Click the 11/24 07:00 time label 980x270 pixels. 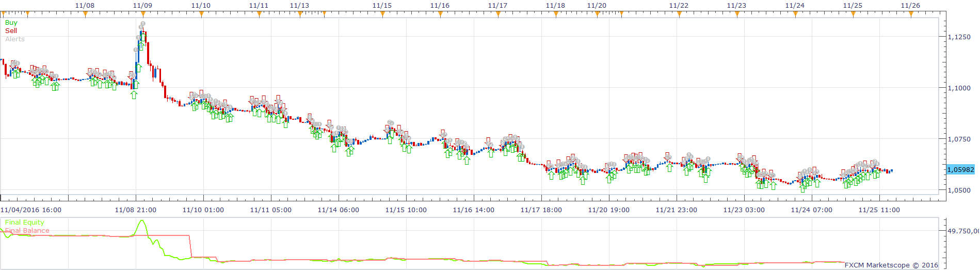click(x=812, y=210)
